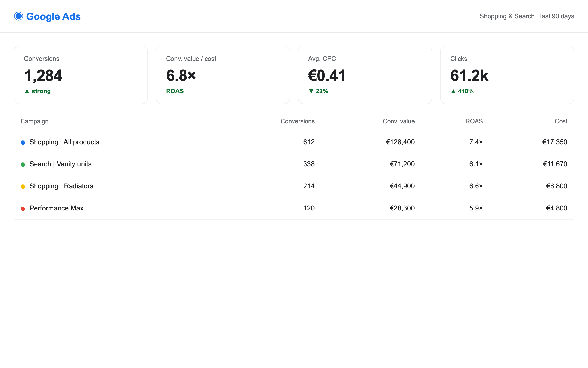Screen dimensions: 588x368
Task: Click the 338 conversions value
Action: point(309,164)
